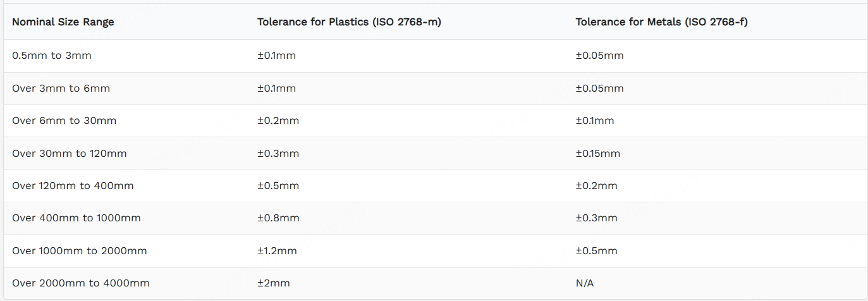The width and height of the screenshot is (868, 301).
Task: Click the Tolerance for Metals (ISO 2768-f) header
Action: pos(662,21)
